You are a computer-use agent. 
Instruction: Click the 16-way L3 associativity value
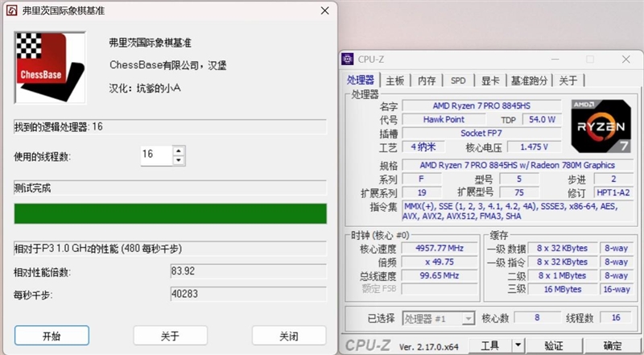point(617,289)
